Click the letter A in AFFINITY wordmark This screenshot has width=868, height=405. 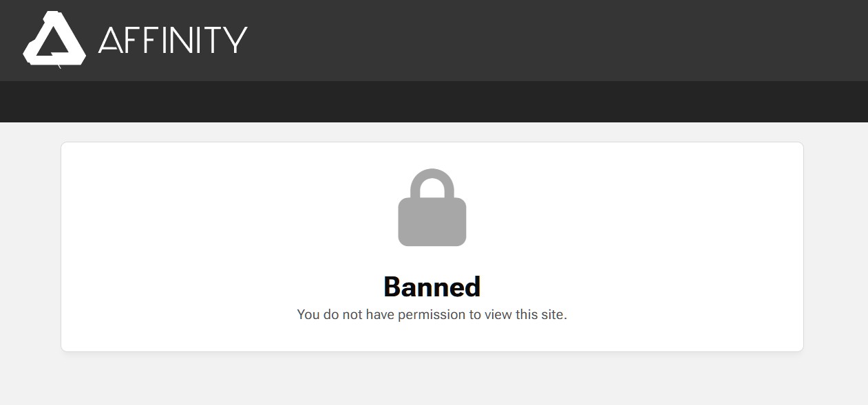coord(112,40)
